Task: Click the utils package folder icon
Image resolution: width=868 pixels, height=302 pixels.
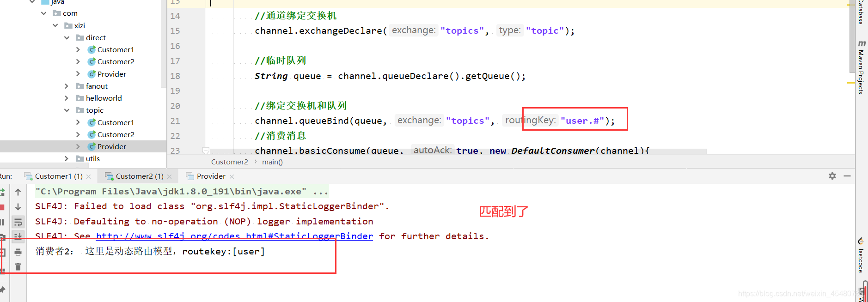Action: (80, 158)
